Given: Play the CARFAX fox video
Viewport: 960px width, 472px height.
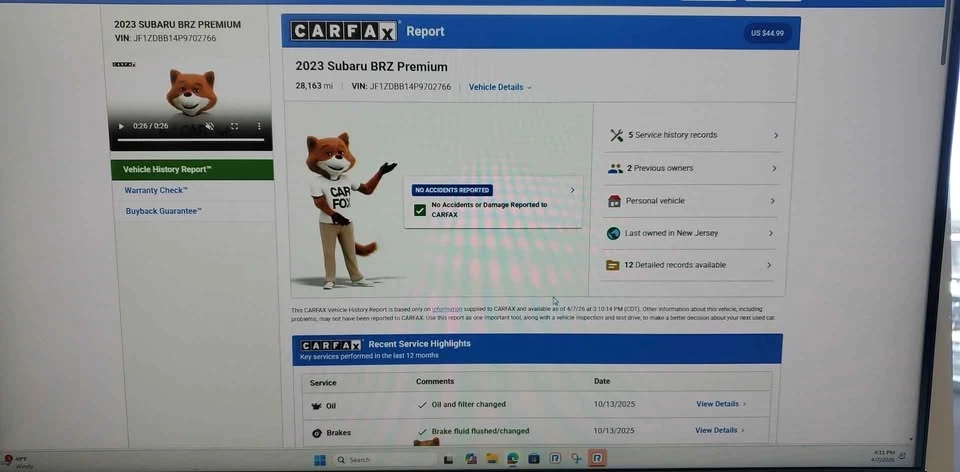Looking at the screenshot, I should (x=121, y=126).
